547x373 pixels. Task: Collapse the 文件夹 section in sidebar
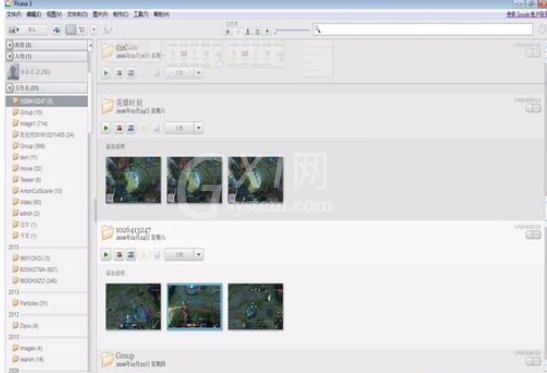click(10, 88)
